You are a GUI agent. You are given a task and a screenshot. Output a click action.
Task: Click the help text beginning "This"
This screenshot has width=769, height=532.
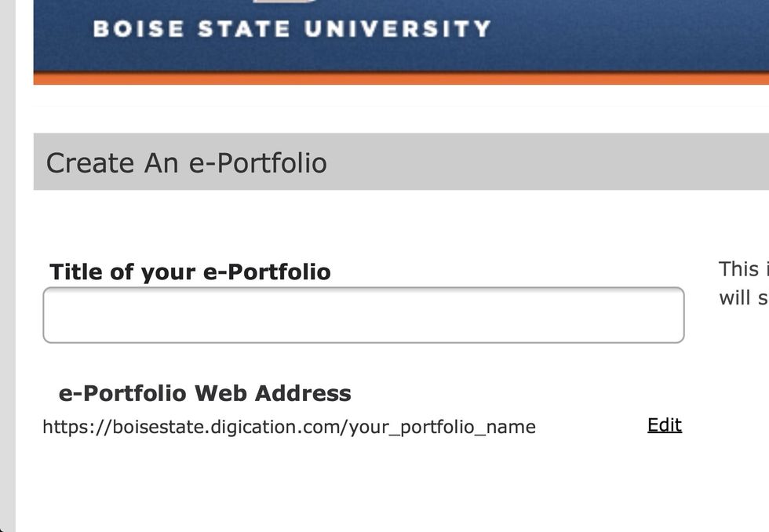tap(741, 269)
